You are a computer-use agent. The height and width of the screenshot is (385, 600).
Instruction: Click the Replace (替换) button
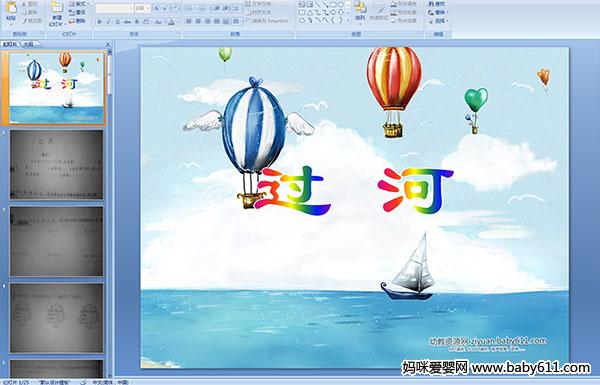[439, 12]
